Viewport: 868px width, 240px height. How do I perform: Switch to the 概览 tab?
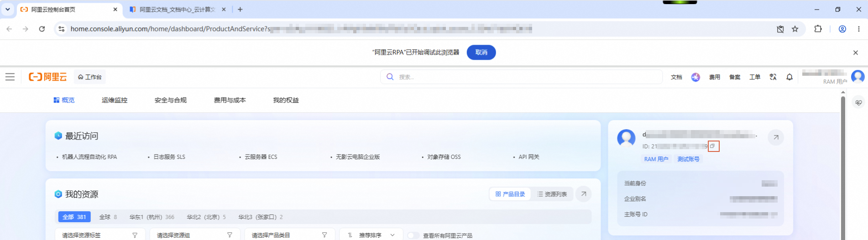coord(64,100)
